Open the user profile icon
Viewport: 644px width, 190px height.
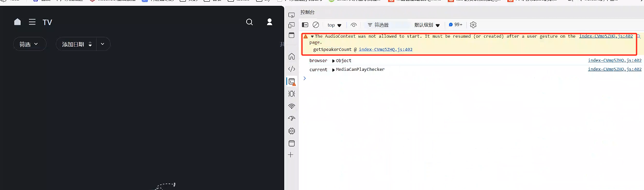pos(270,22)
